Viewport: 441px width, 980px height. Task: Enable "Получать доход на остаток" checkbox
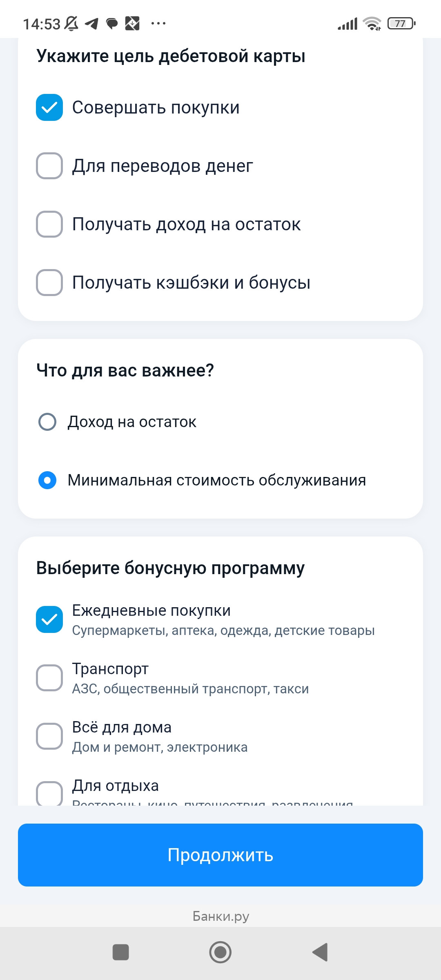point(49,224)
